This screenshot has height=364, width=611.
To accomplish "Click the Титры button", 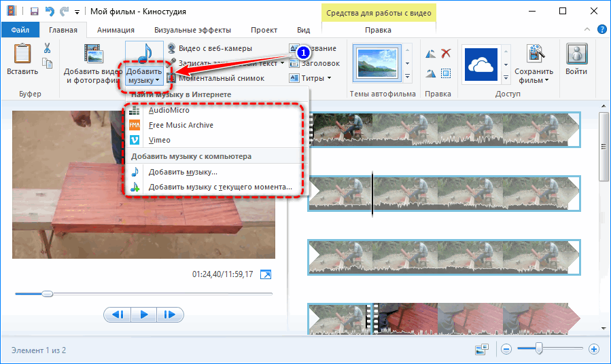I will [x=310, y=78].
